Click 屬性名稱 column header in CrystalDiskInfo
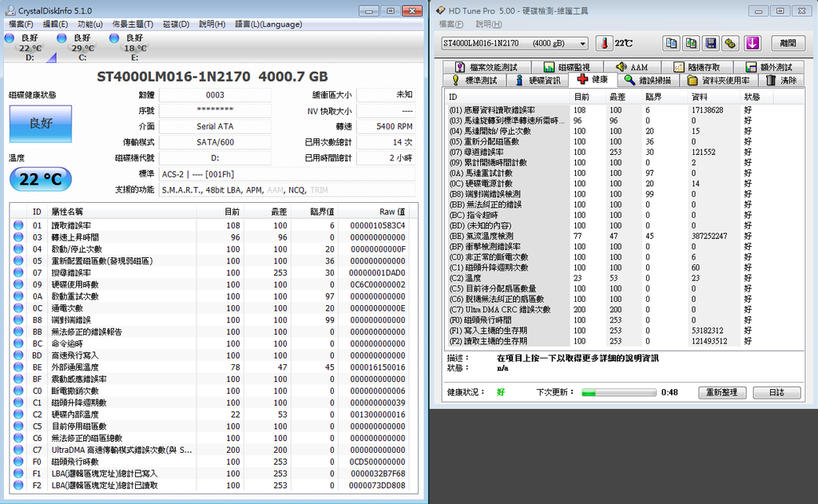This screenshot has height=504, width=818. click(x=122, y=212)
